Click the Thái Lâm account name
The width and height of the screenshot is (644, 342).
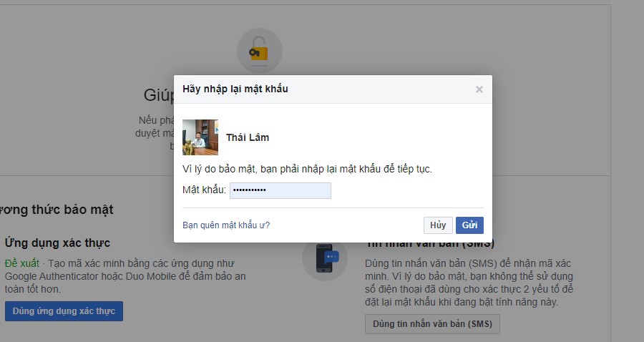coord(248,137)
